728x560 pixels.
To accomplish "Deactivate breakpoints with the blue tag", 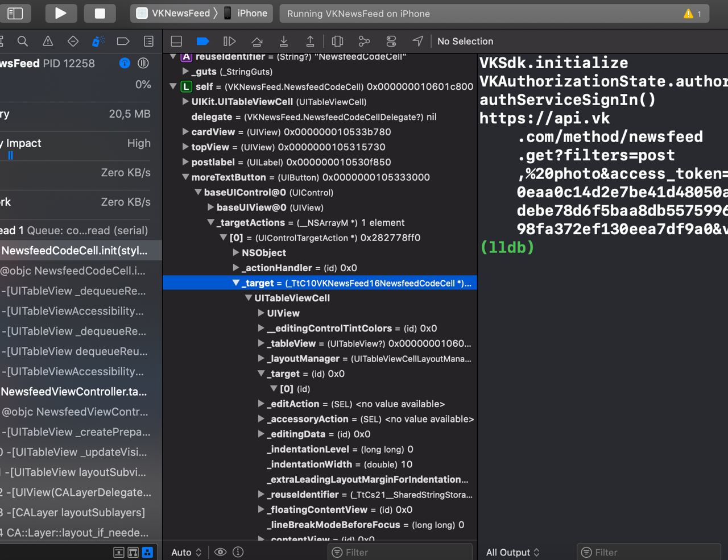I will click(202, 41).
